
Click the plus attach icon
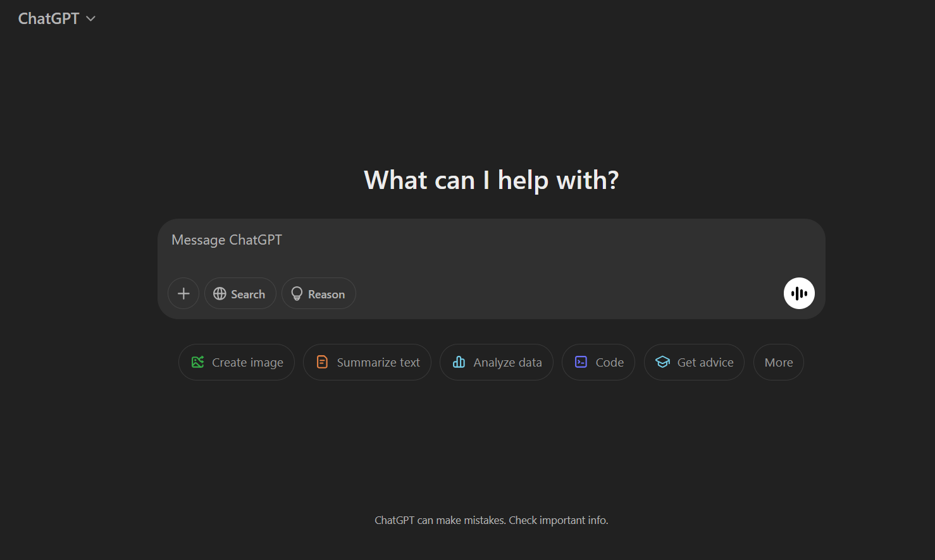click(183, 293)
